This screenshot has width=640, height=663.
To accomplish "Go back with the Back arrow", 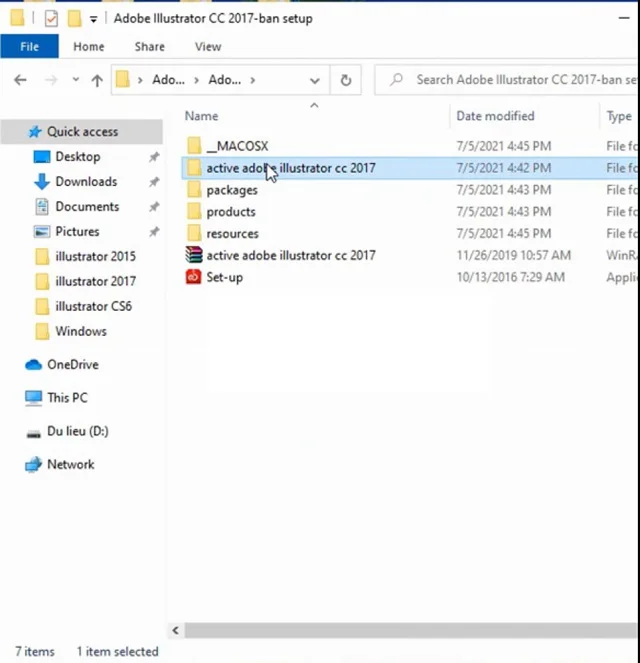I will (20, 80).
